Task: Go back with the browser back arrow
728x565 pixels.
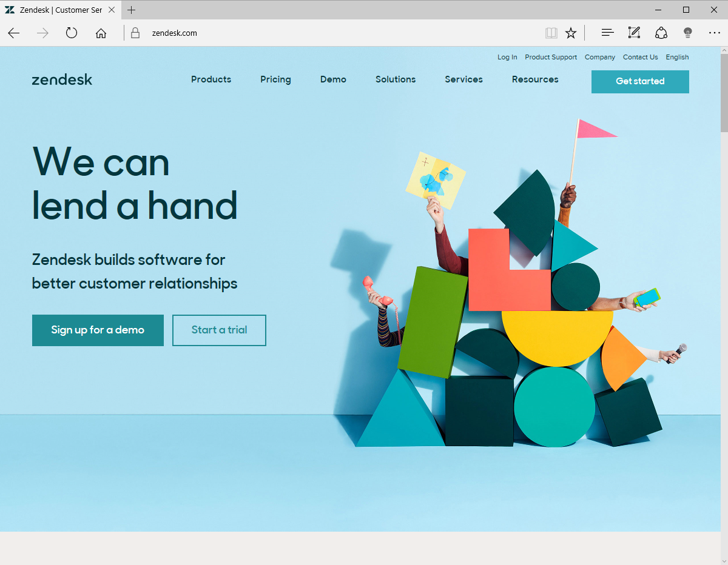Action: [14, 33]
